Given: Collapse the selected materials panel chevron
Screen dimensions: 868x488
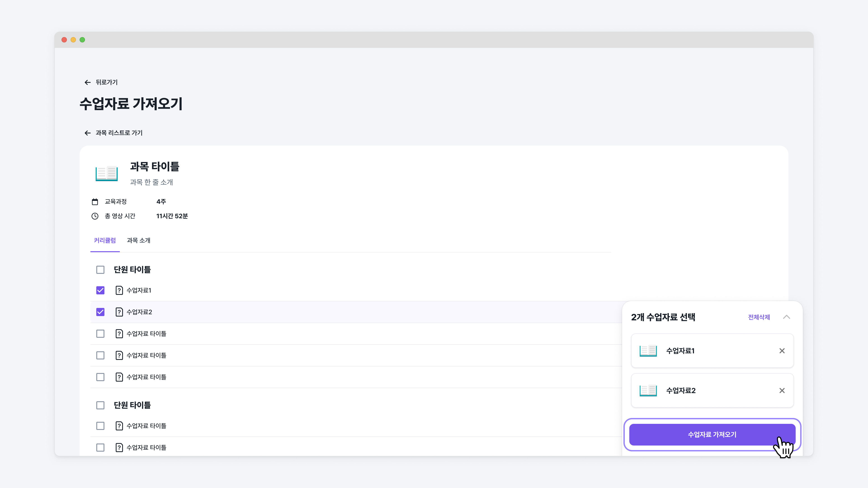Looking at the screenshot, I should [786, 317].
